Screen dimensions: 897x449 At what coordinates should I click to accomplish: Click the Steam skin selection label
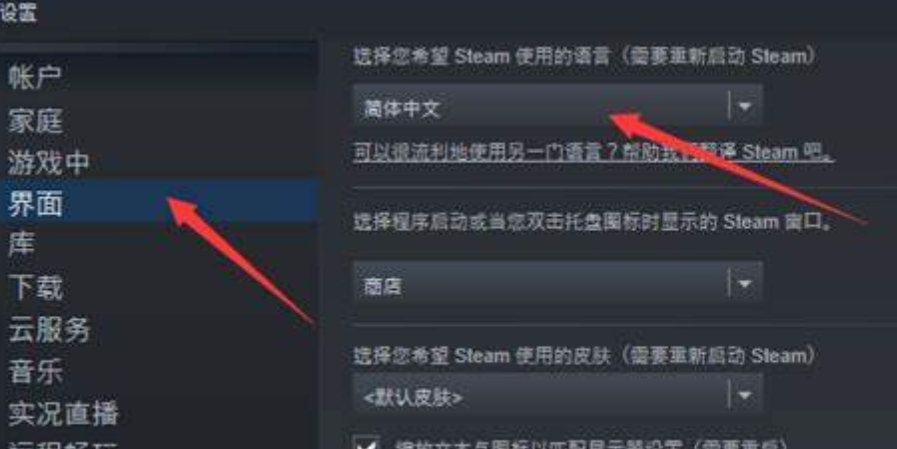(x=584, y=355)
